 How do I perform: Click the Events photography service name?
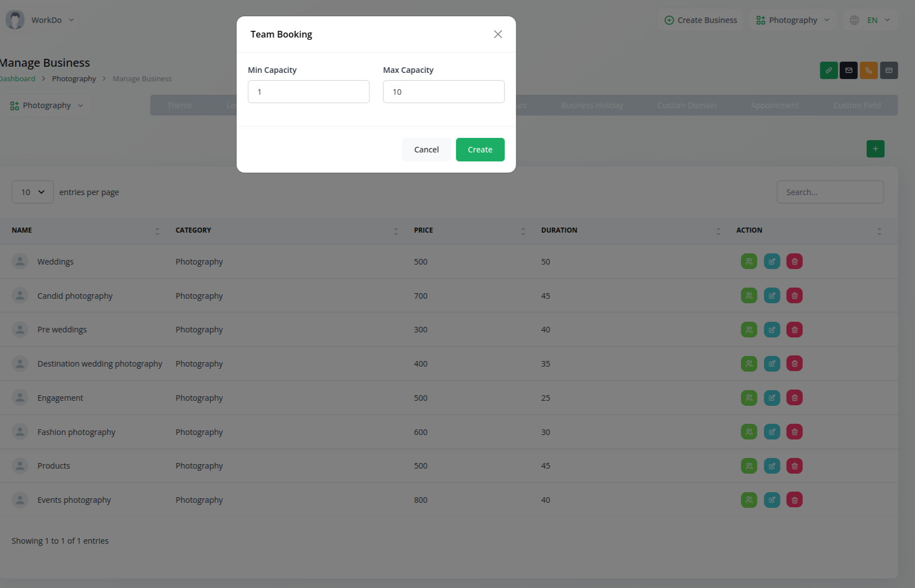tap(74, 500)
